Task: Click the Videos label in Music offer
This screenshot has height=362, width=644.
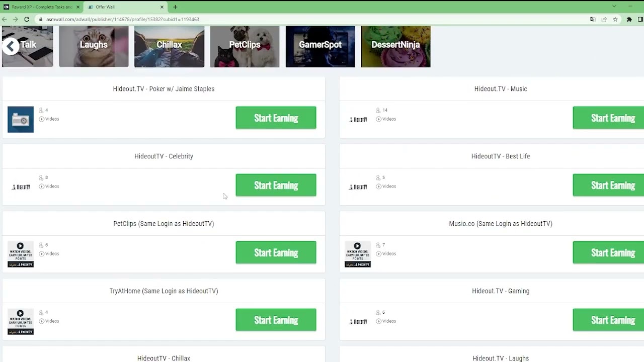Action: click(x=389, y=119)
